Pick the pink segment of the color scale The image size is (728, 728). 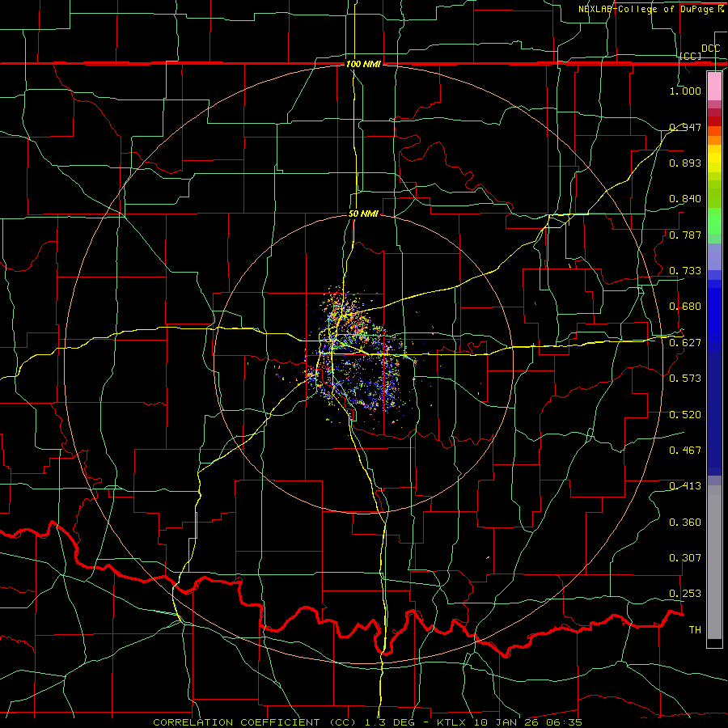click(x=714, y=86)
